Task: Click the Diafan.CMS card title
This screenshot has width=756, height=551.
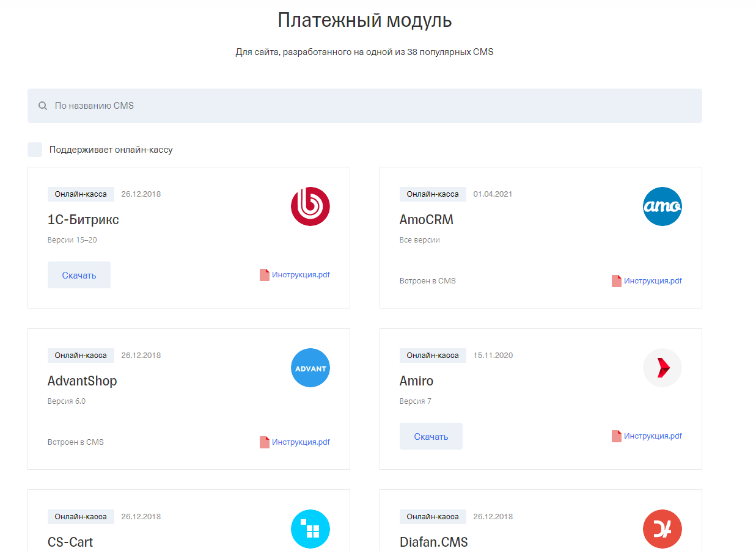Action: click(x=433, y=542)
